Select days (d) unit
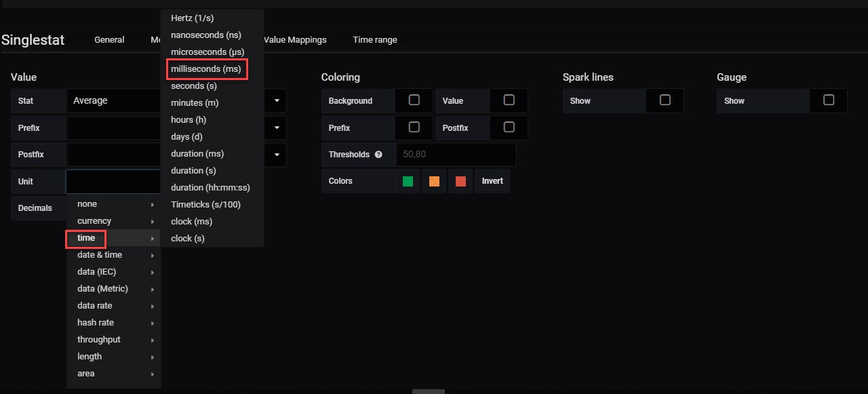The height and width of the screenshot is (394, 868). click(212, 137)
